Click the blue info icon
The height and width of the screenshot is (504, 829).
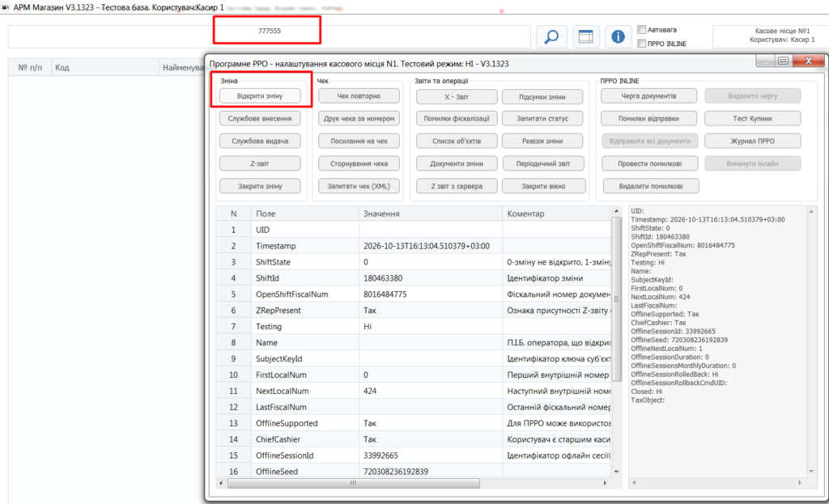[x=618, y=37]
